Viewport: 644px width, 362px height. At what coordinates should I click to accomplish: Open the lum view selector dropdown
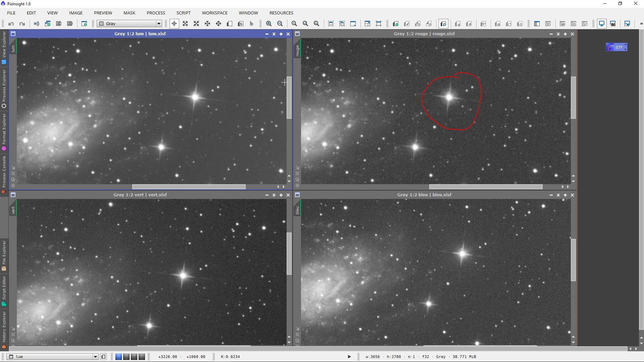(53, 357)
